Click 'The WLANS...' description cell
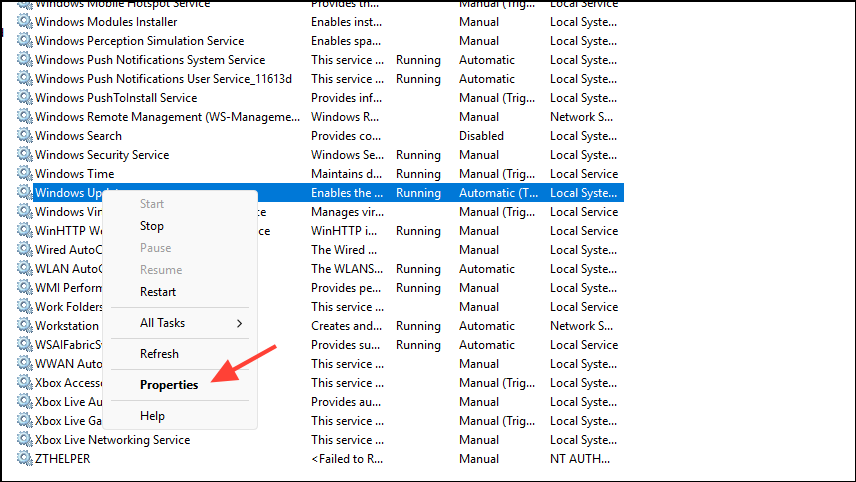The height and width of the screenshot is (482, 856). point(347,269)
